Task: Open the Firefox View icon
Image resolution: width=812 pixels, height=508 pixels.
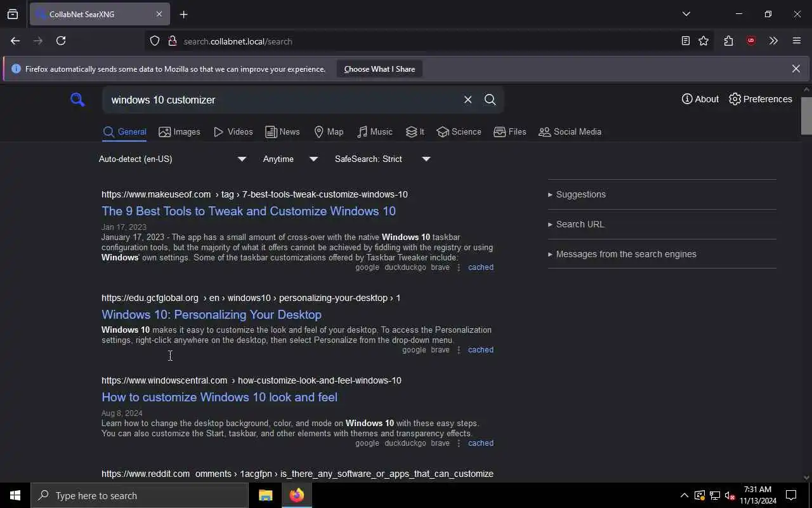Action: pyautogui.click(x=13, y=14)
